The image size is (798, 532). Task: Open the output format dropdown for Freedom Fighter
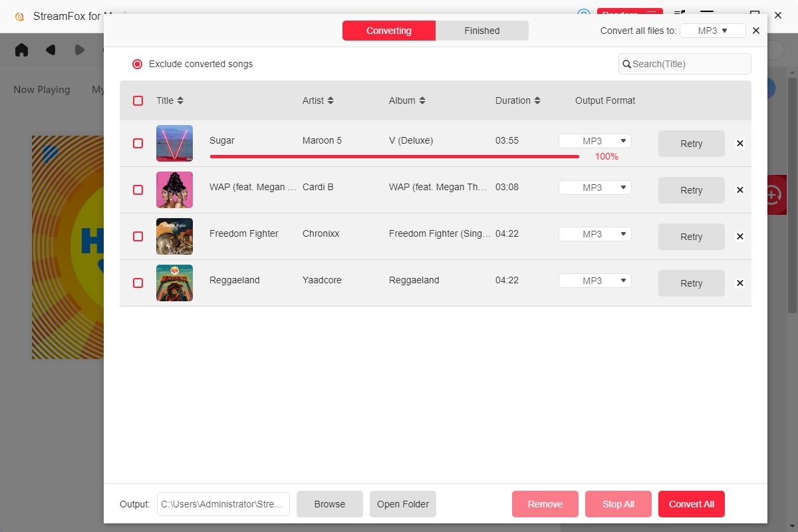point(595,234)
